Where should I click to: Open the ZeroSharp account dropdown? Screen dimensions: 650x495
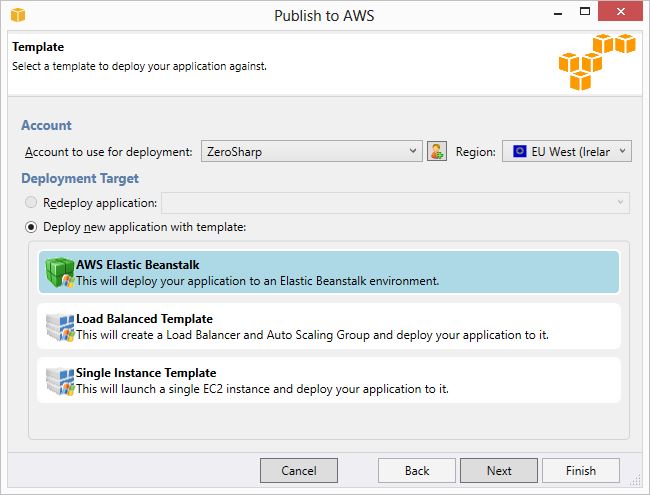[x=312, y=151]
